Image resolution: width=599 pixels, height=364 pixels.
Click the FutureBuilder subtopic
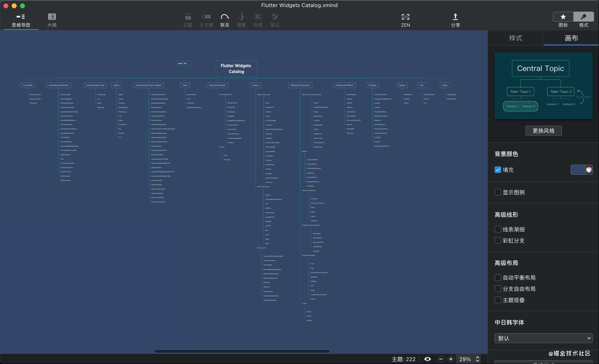tap(452, 95)
